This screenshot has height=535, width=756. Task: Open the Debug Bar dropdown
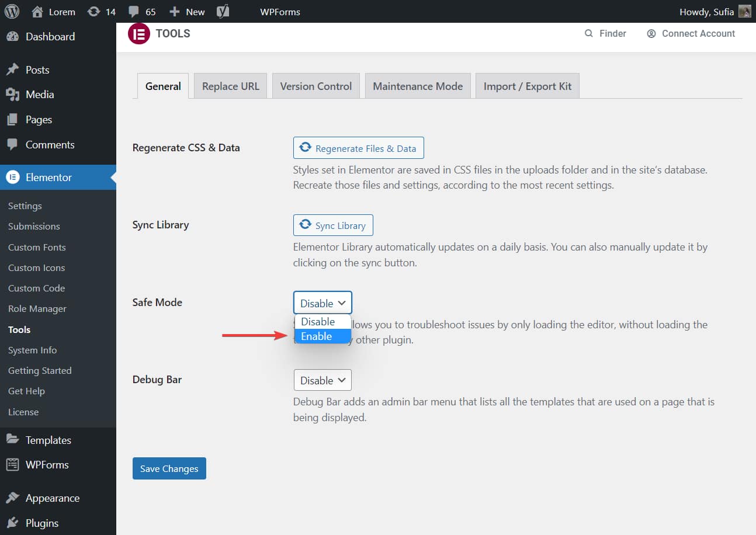(x=322, y=380)
